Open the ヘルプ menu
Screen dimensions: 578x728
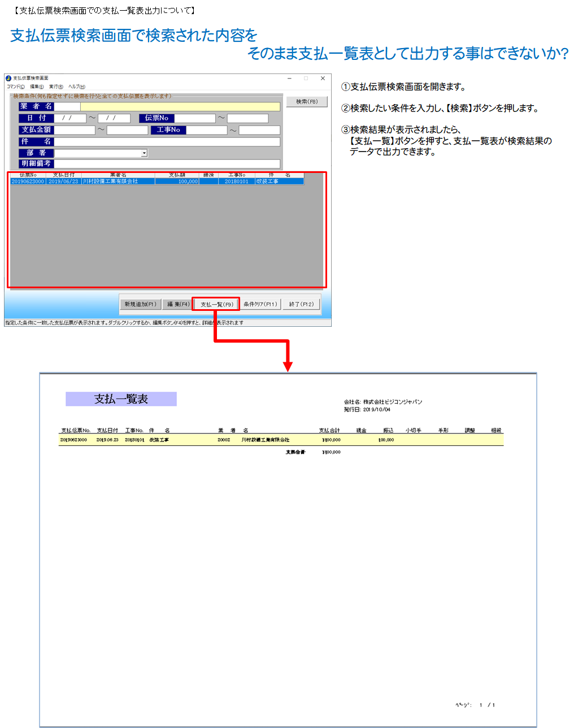click(x=77, y=86)
